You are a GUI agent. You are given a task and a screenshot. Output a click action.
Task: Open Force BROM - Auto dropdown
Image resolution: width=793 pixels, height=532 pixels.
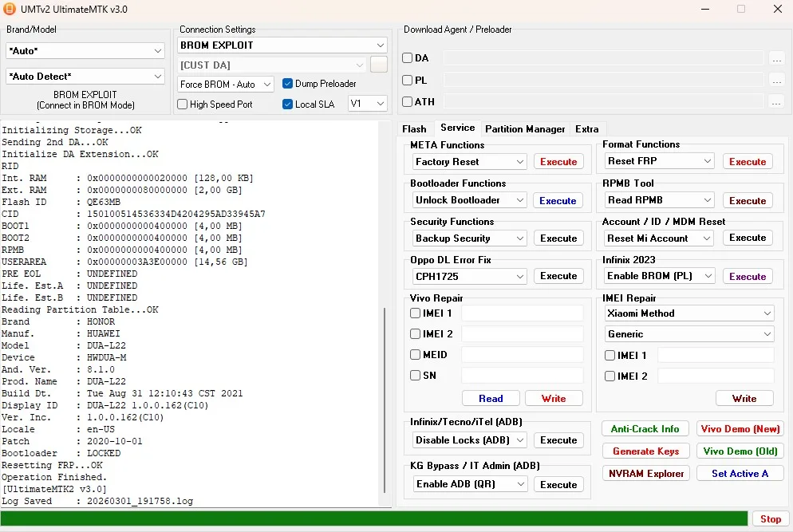pyautogui.click(x=226, y=85)
